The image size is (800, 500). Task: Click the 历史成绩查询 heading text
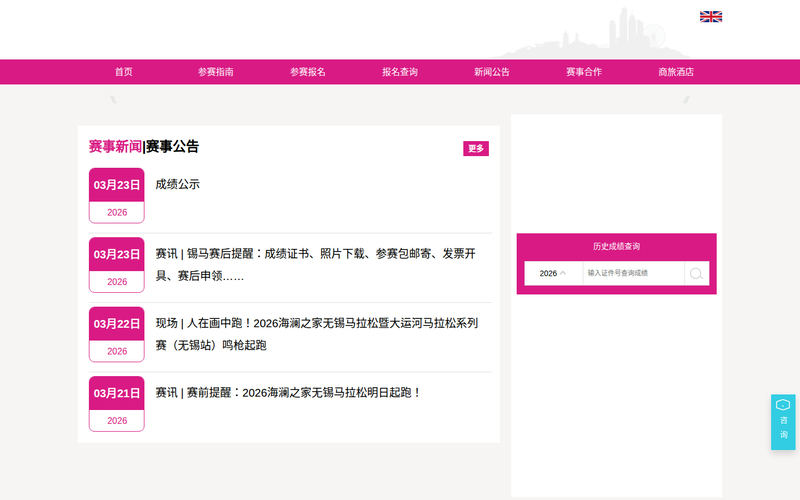pyautogui.click(x=616, y=246)
